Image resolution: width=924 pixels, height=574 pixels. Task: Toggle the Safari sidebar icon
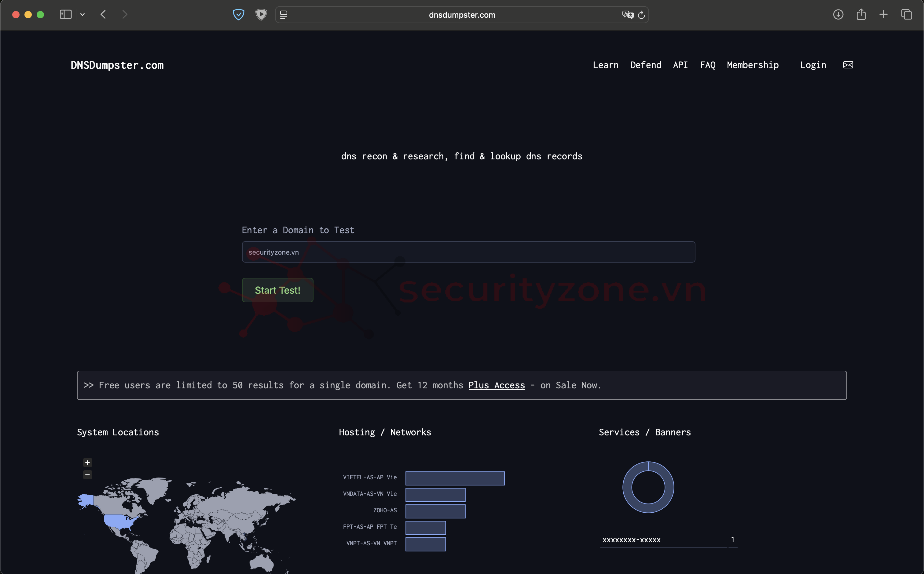66,14
